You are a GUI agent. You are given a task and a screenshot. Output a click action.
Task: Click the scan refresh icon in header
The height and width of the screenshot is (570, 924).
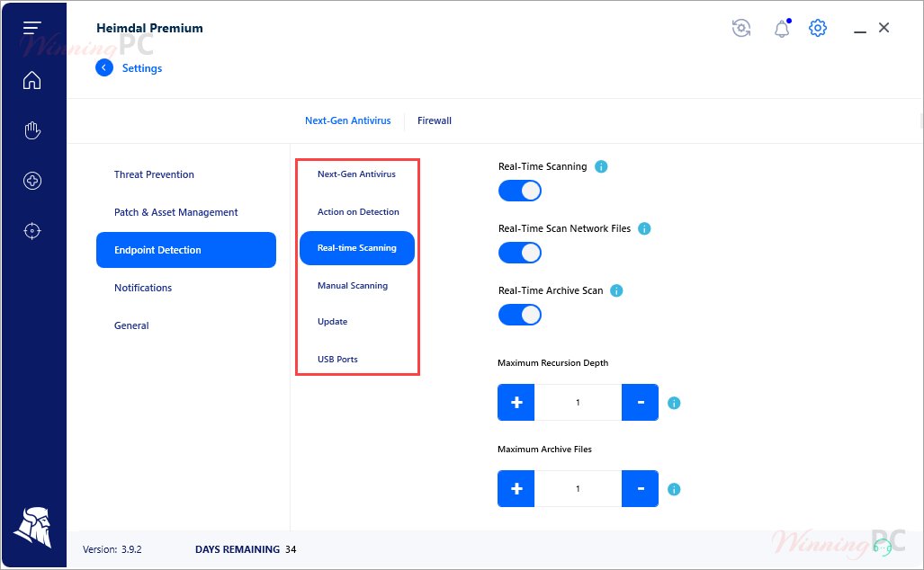(x=741, y=28)
